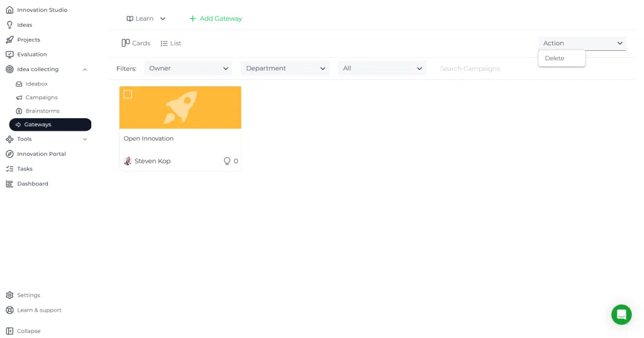The height and width of the screenshot is (338, 644).
Task: Click the Cards view icon
Action: point(126,43)
